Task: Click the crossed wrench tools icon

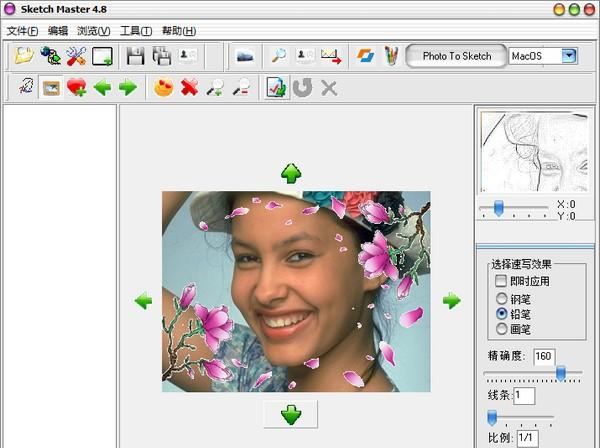Action: [x=76, y=56]
